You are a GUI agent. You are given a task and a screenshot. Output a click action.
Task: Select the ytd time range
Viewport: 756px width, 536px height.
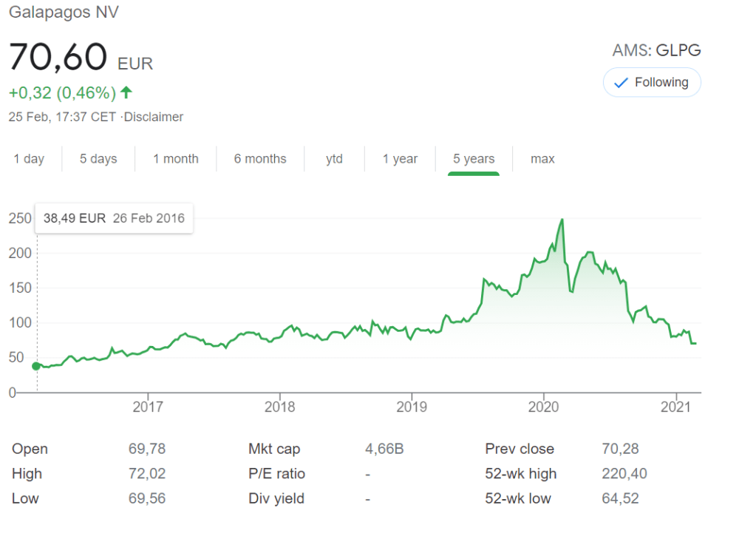pyautogui.click(x=334, y=159)
